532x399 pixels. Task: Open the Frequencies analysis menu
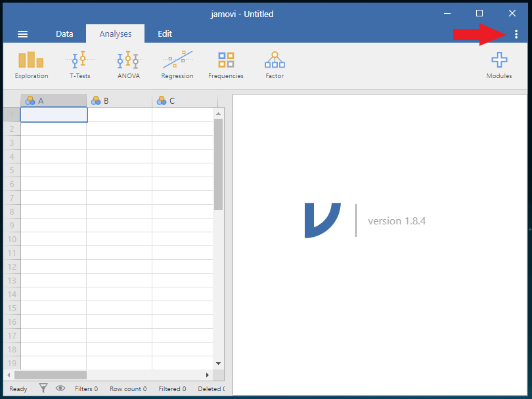click(x=226, y=66)
